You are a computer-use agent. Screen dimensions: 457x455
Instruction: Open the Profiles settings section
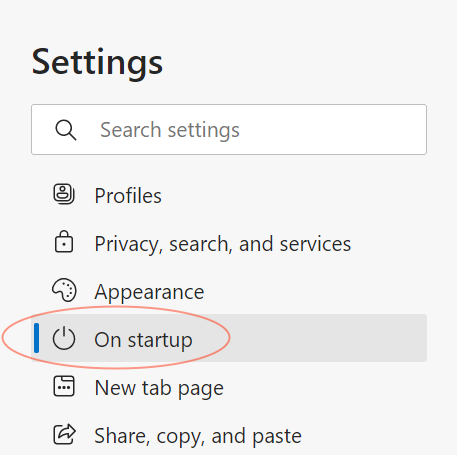click(229, 195)
